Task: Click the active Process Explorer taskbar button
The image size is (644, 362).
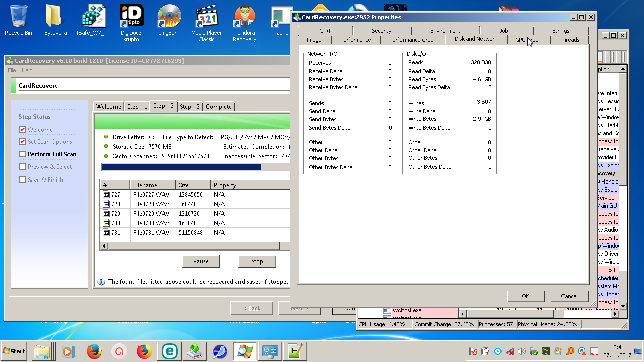Action: (245, 351)
